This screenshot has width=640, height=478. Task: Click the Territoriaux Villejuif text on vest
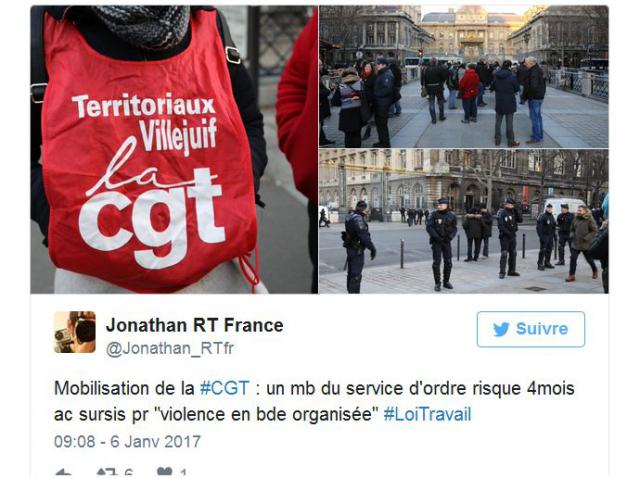click(x=144, y=122)
